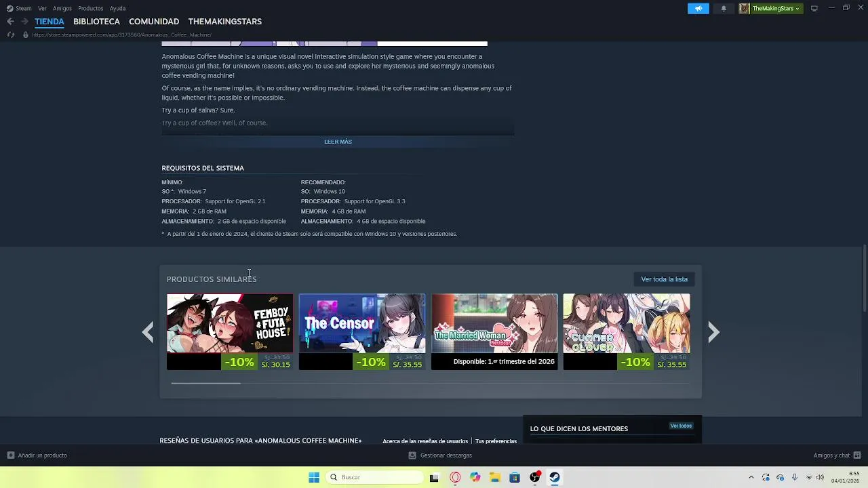Switch to the TIENDA tab
The image size is (868, 488).
click(50, 22)
